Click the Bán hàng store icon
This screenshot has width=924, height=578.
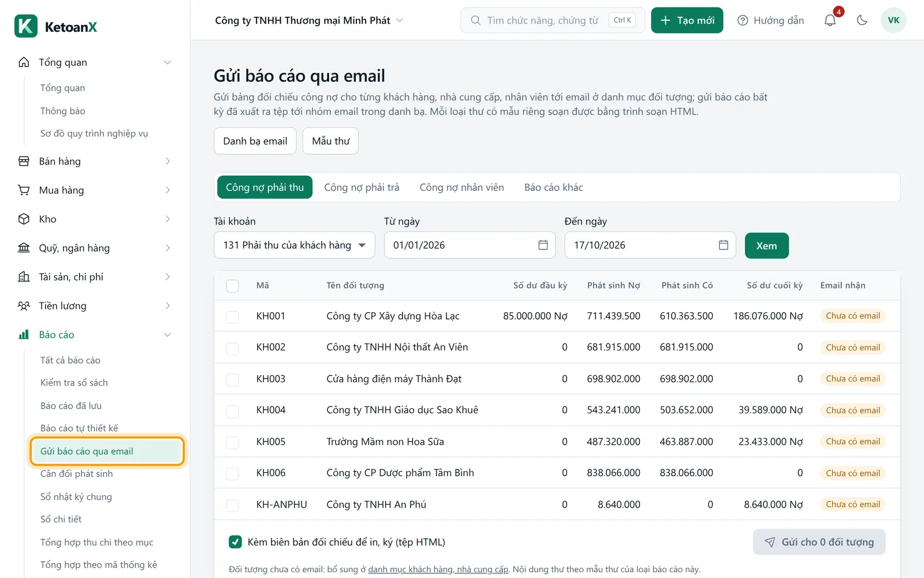pyautogui.click(x=24, y=161)
